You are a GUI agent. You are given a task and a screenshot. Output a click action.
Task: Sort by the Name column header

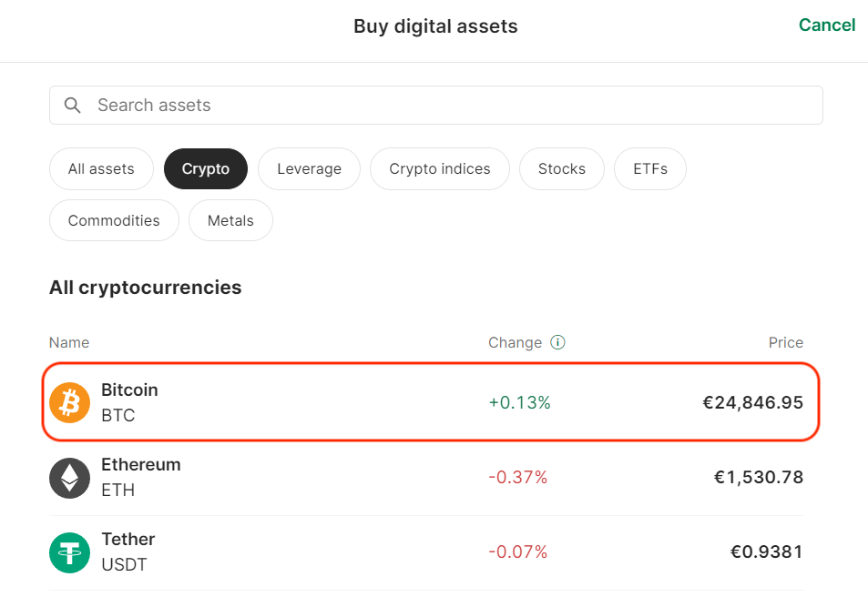[69, 343]
